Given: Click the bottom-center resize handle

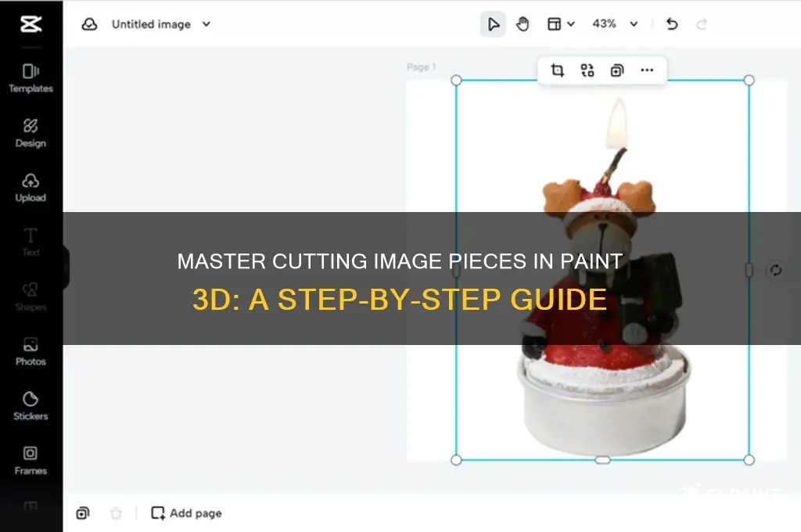Looking at the screenshot, I should [x=603, y=460].
